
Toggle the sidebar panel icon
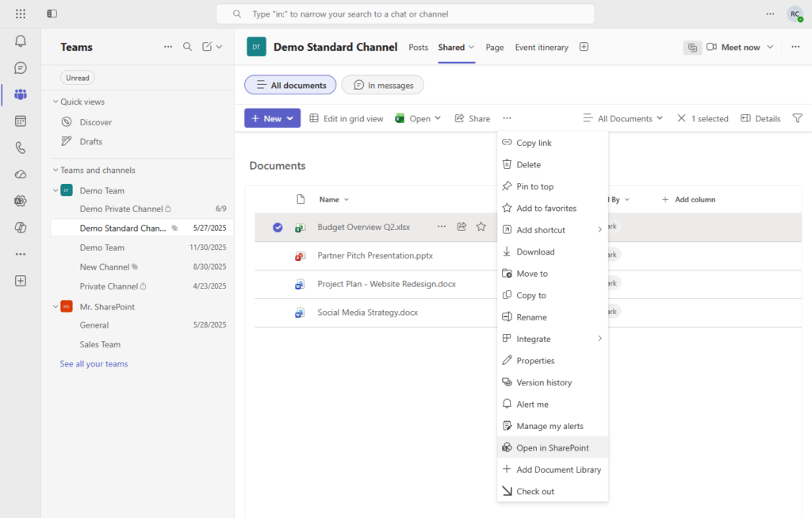click(52, 14)
